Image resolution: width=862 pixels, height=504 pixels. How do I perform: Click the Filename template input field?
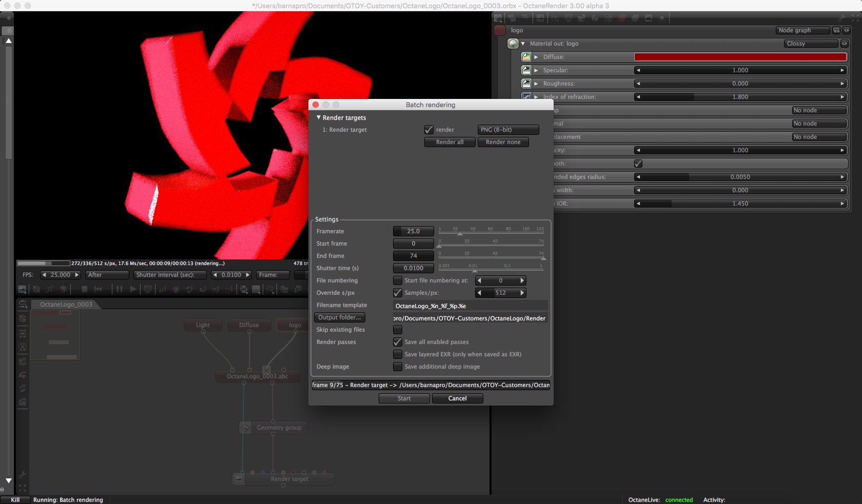point(471,306)
